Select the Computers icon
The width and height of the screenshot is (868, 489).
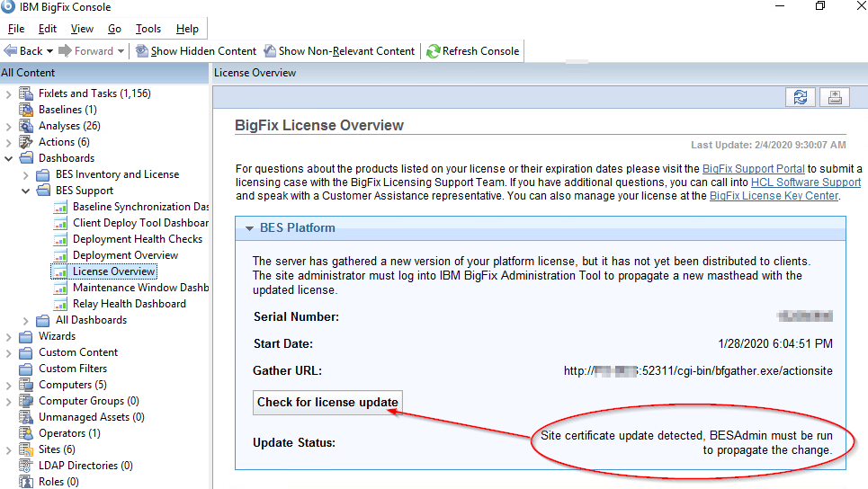click(26, 385)
